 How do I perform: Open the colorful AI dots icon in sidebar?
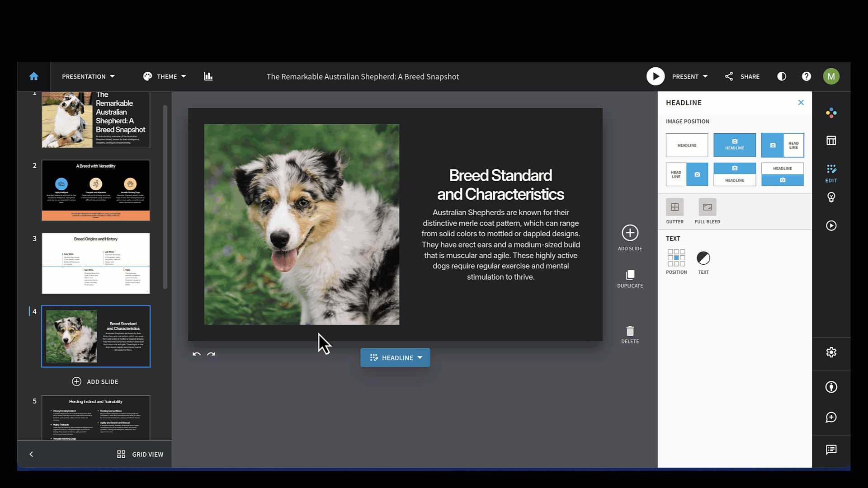click(831, 113)
